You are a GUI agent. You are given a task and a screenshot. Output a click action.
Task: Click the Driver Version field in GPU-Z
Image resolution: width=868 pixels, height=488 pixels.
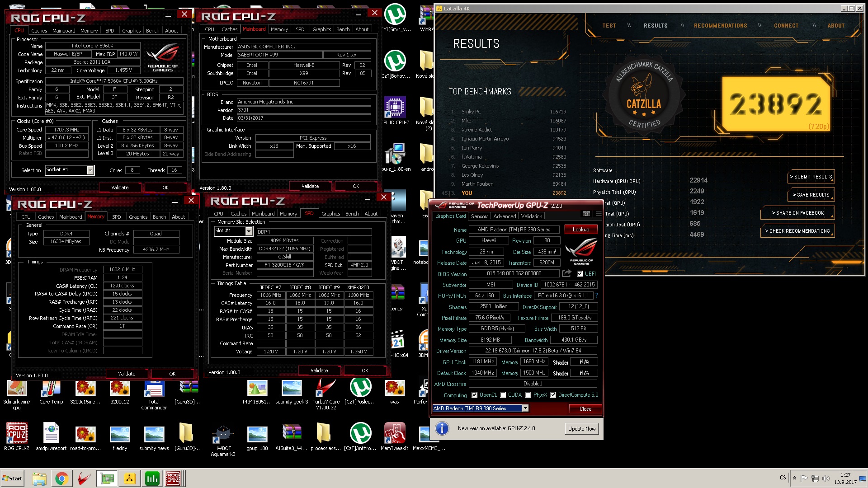tap(533, 351)
